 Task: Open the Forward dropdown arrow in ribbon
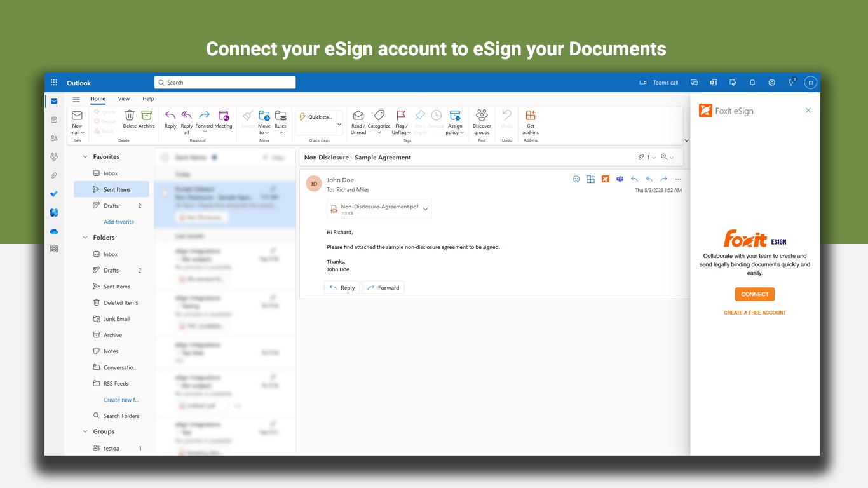[x=205, y=132]
